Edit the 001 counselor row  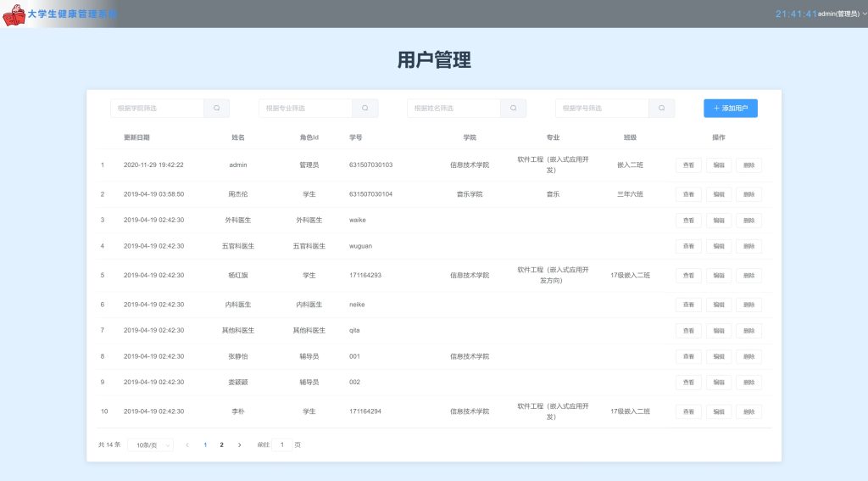click(719, 356)
